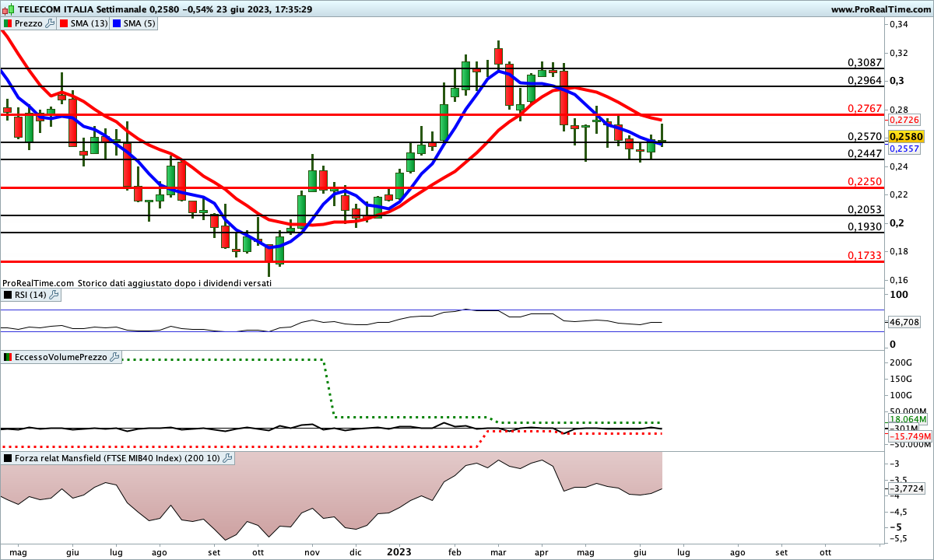
Task: Click the red 0,2767 level label
Action: [x=864, y=108]
